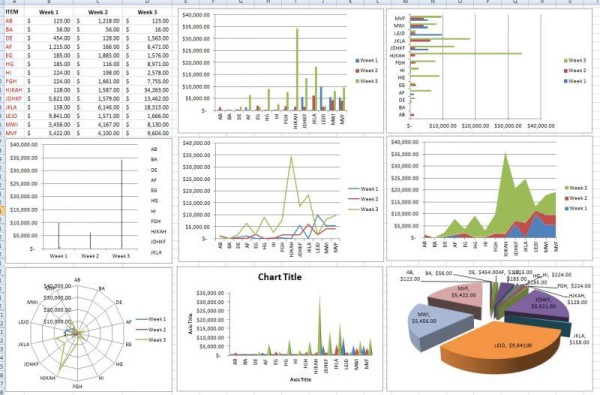Screen dimensions: 600x395
Task: Click the JKLA, $158.00 pie data label
Action: (x=580, y=339)
